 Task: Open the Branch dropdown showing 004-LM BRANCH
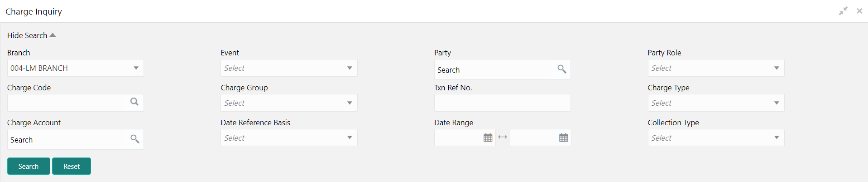pos(75,68)
